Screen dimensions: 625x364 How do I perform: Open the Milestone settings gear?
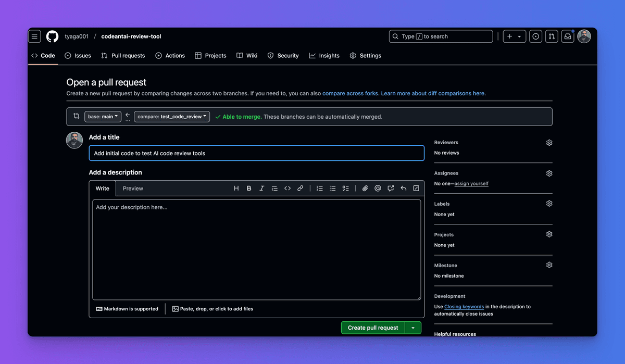(x=549, y=265)
